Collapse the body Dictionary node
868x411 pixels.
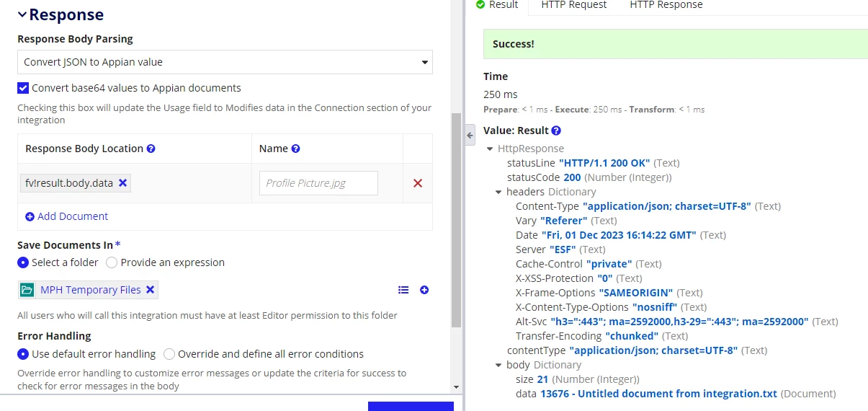point(499,365)
